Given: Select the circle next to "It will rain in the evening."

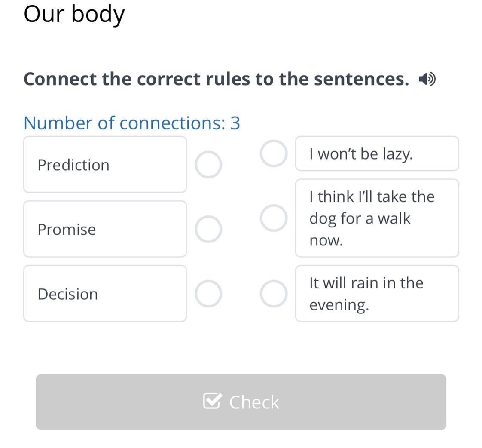Looking at the screenshot, I should point(274,294).
